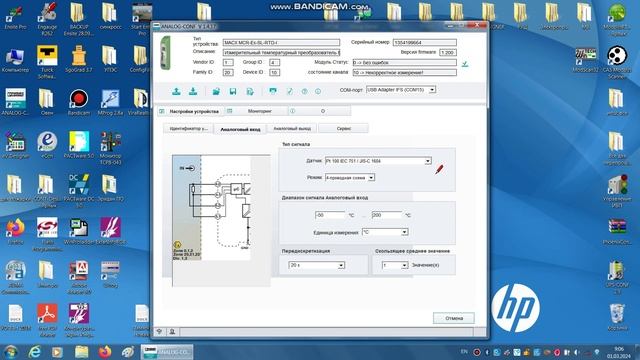The width and height of the screenshot is (640, 360).
Task: Open the CAS Modbus Scanner desktop shortcut
Action: click(x=617, y=62)
